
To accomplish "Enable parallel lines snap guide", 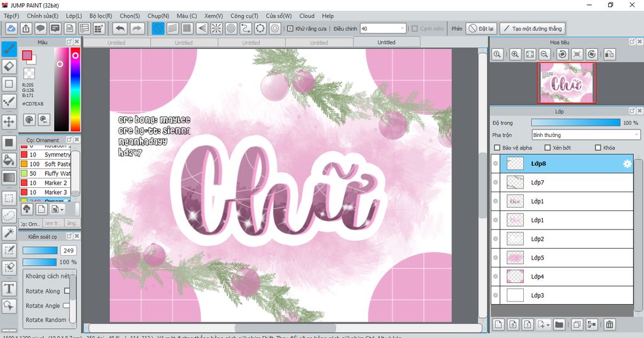I will coord(172,29).
